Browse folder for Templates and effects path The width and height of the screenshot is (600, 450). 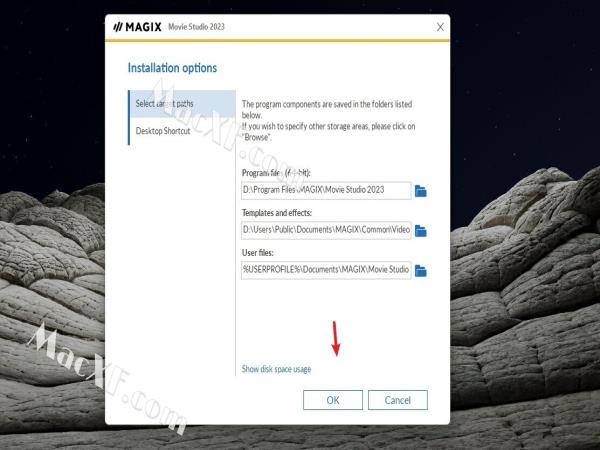click(x=421, y=231)
